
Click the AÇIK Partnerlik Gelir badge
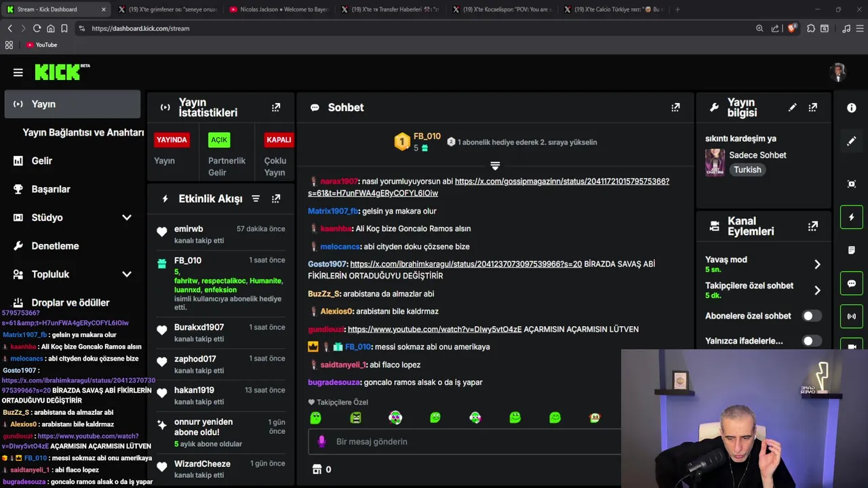219,140
